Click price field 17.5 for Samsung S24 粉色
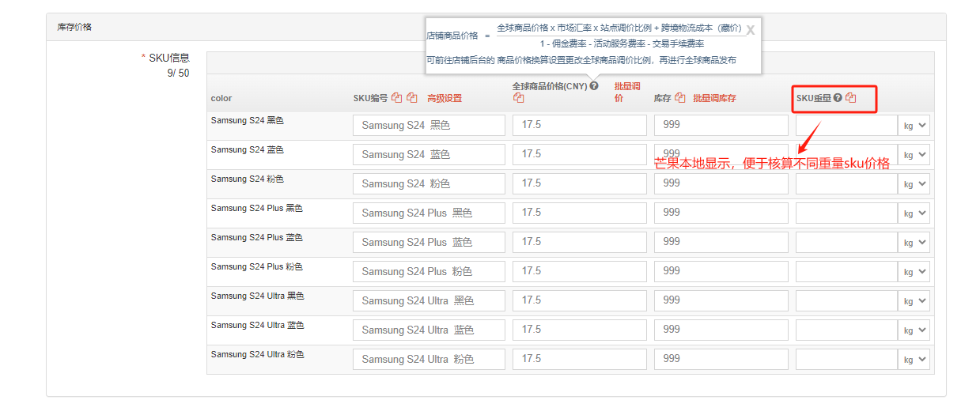 tap(580, 183)
